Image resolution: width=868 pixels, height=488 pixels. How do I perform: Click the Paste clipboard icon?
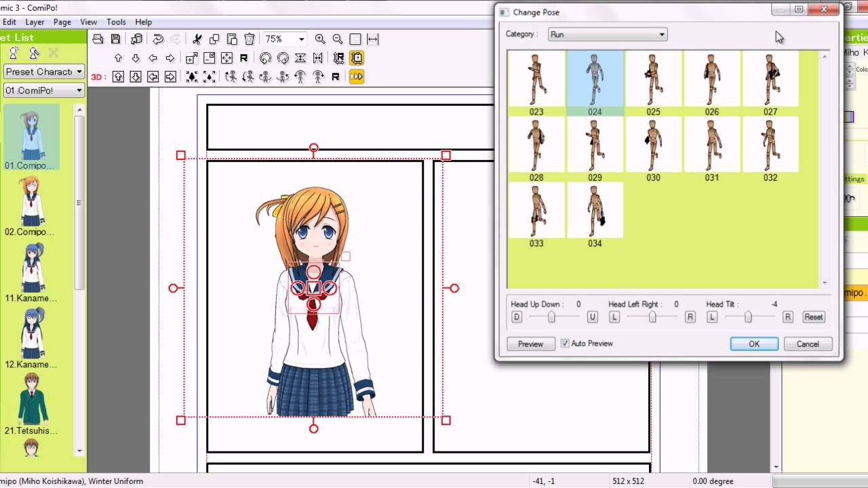(x=232, y=39)
